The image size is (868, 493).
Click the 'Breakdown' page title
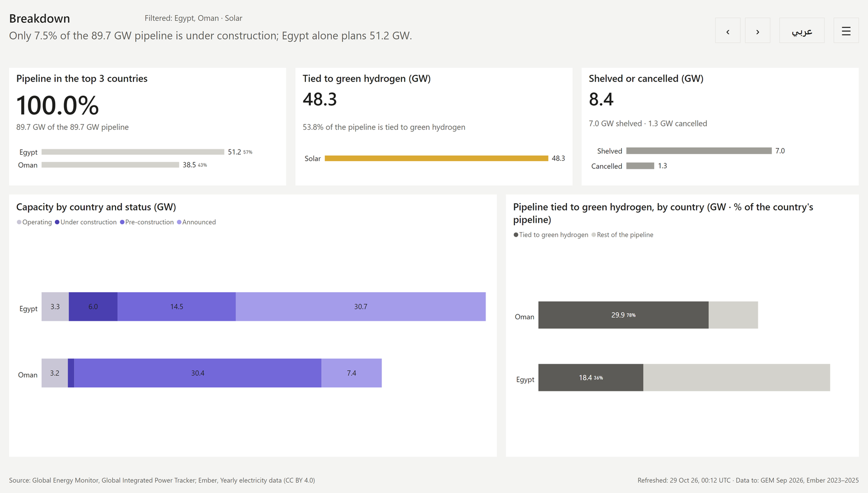(x=40, y=18)
